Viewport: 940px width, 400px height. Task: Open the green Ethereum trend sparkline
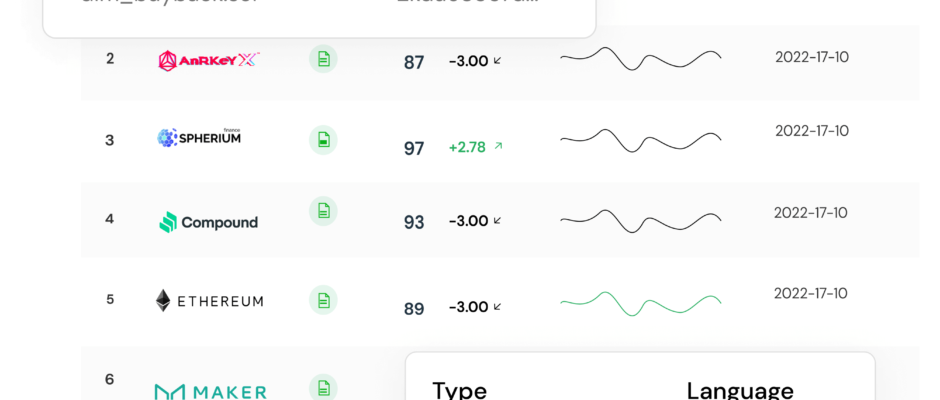pyautogui.click(x=640, y=304)
